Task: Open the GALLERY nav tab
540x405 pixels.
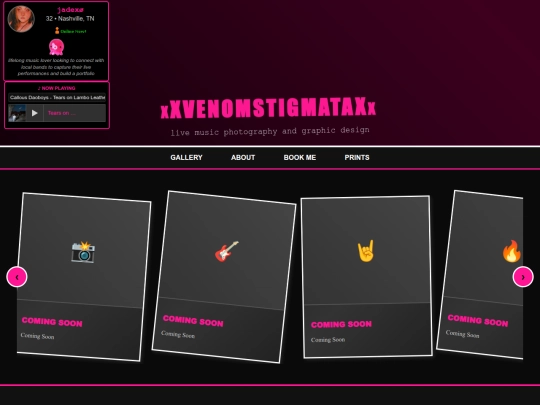Action: coord(186,157)
